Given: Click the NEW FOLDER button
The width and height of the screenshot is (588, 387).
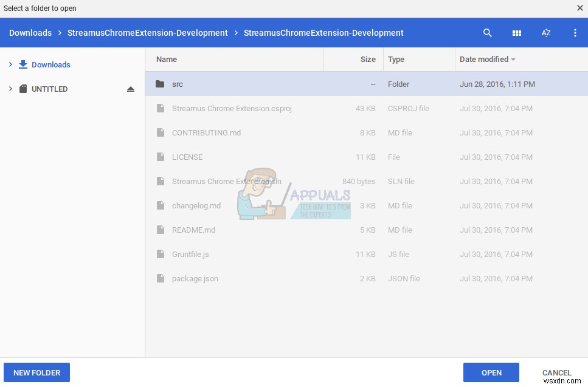Looking at the screenshot, I should pos(36,372).
